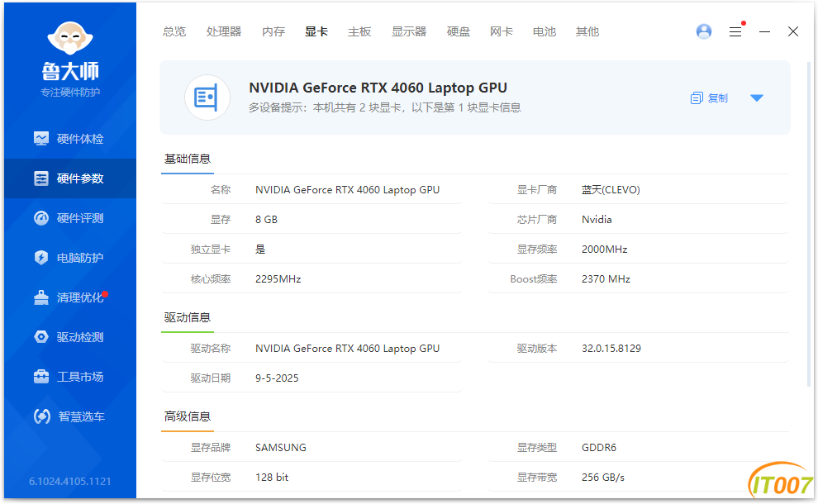Image resolution: width=818 pixels, height=504 pixels.
Task: Click the 显存频率 value 2000MHz
Action: 605,250
